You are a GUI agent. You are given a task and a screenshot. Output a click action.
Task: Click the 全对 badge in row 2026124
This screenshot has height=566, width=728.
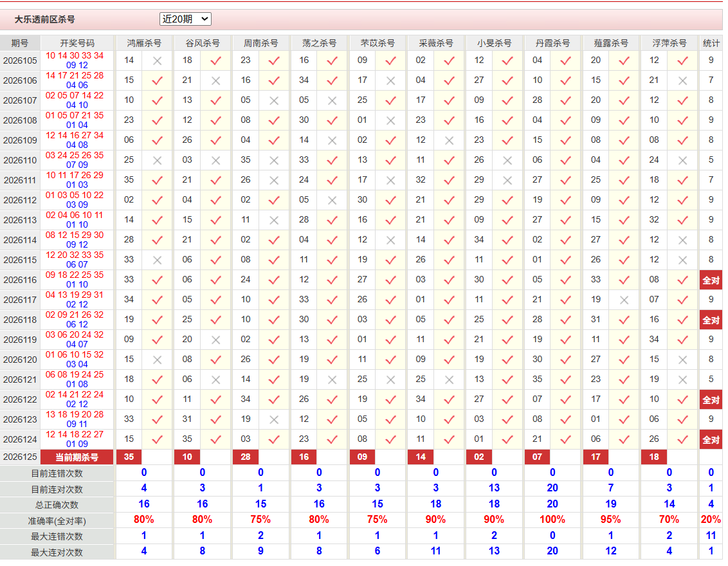(x=711, y=440)
